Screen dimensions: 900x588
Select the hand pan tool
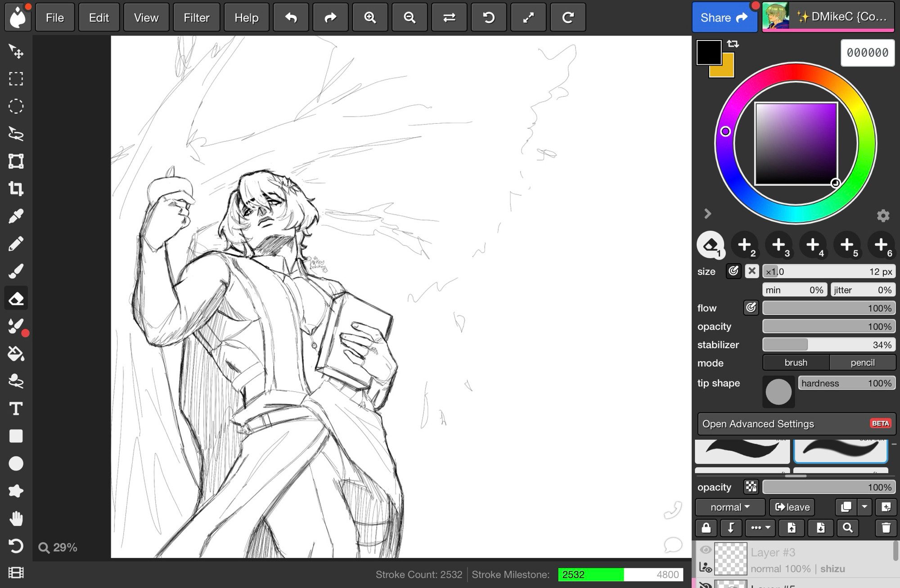tap(16, 519)
